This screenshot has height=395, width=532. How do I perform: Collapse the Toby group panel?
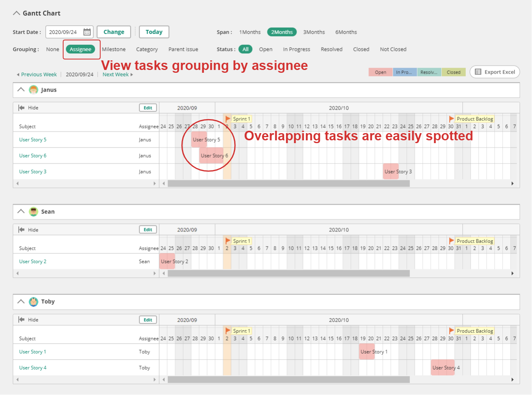(21, 301)
